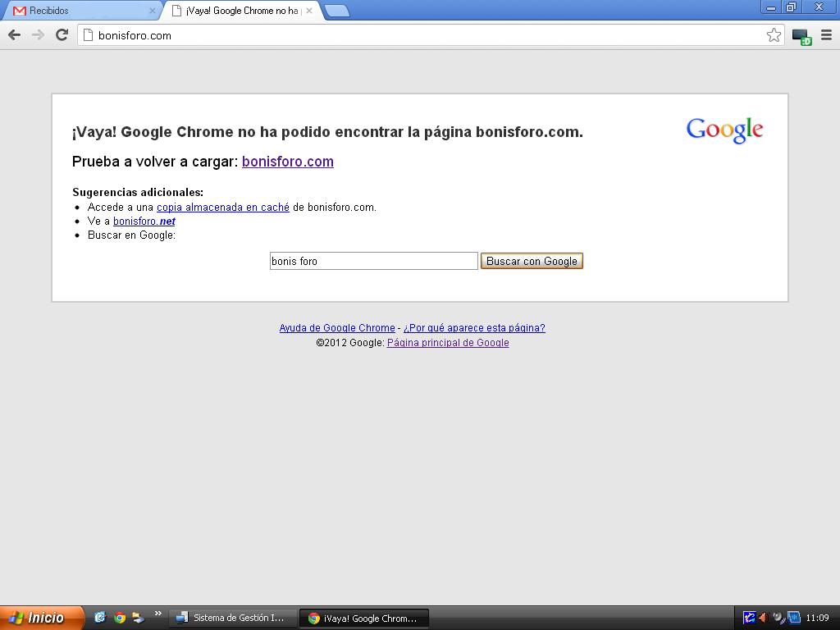
Task: Click the Buscar con Google button
Action: pyautogui.click(x=532, y=261)
